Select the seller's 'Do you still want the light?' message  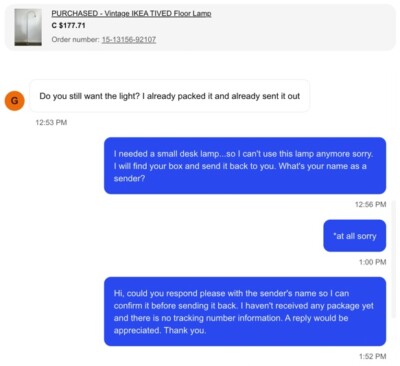point(170,96)
